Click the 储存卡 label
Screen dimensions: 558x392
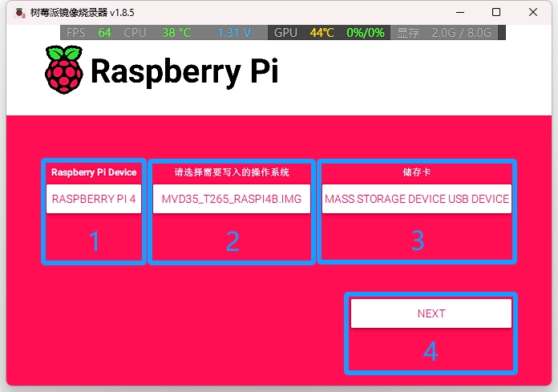[x=417, y=172]
